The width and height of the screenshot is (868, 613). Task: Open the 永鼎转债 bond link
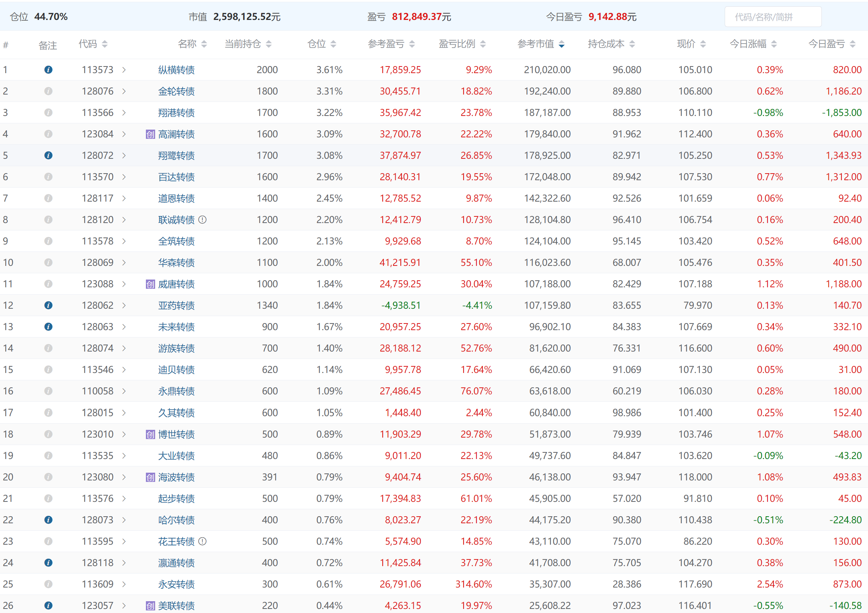tap(176, 391)
